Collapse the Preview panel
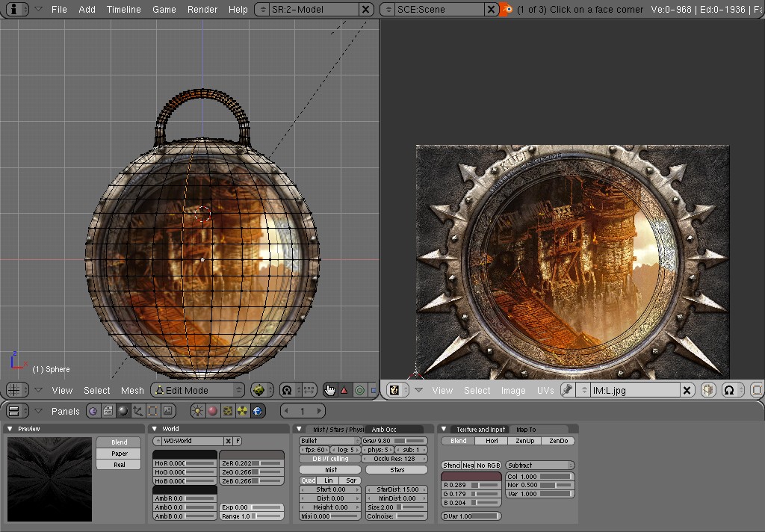The height and width of the screenshot is (532, 765). (9, 429)
